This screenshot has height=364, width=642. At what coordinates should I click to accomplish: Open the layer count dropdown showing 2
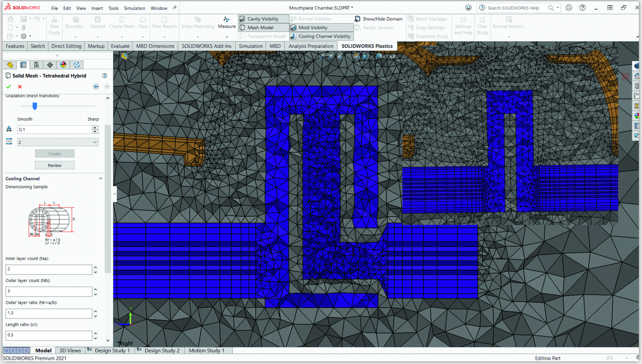(58, 142)
